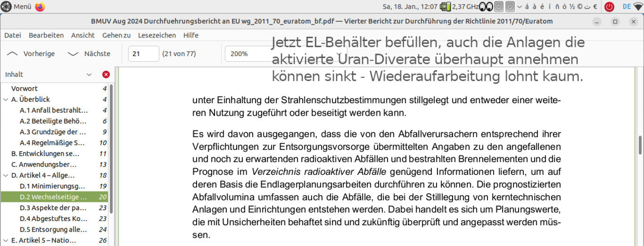644x246 pixels.
Task: Close the sidebar with red X
Action: point(106,75)
